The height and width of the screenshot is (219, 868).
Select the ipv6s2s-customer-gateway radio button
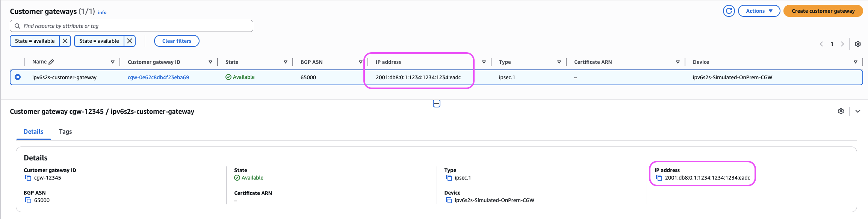tap(18, 77)
